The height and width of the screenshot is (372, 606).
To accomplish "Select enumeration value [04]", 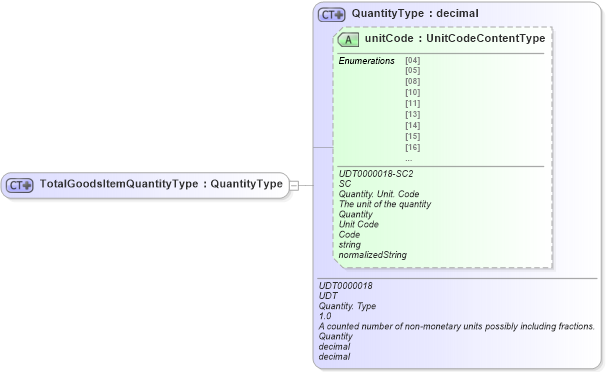I will coord(412,60).
